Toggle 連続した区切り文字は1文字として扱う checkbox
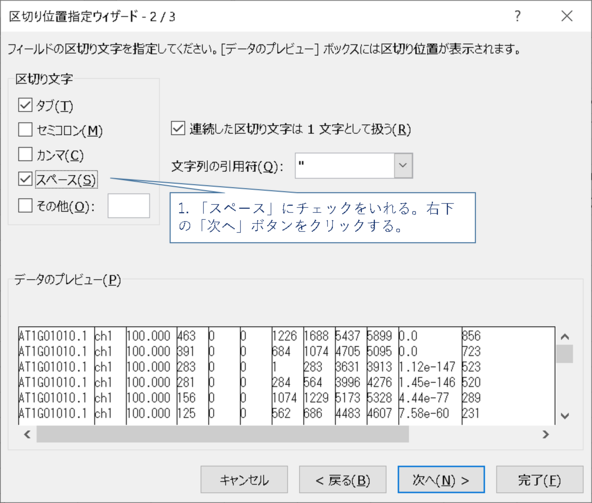 click(x=178, y=128)
